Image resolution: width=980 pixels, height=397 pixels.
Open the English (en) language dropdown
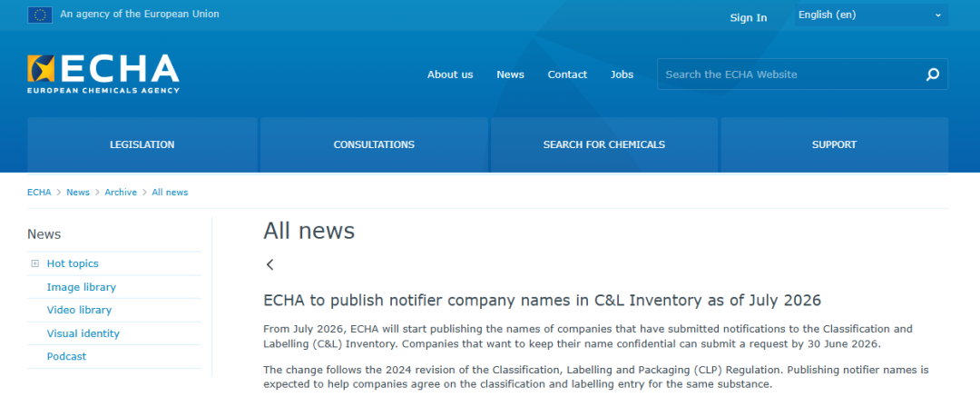tap(871, 15)
